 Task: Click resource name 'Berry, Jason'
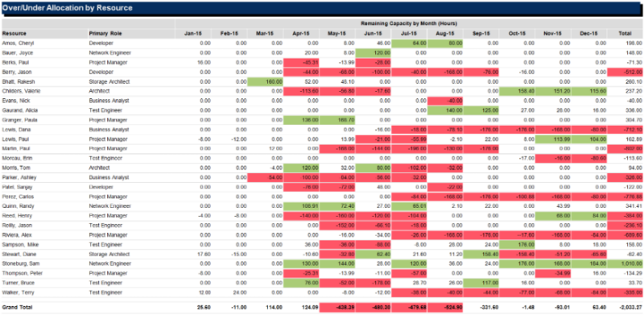[x=16, y=72]
